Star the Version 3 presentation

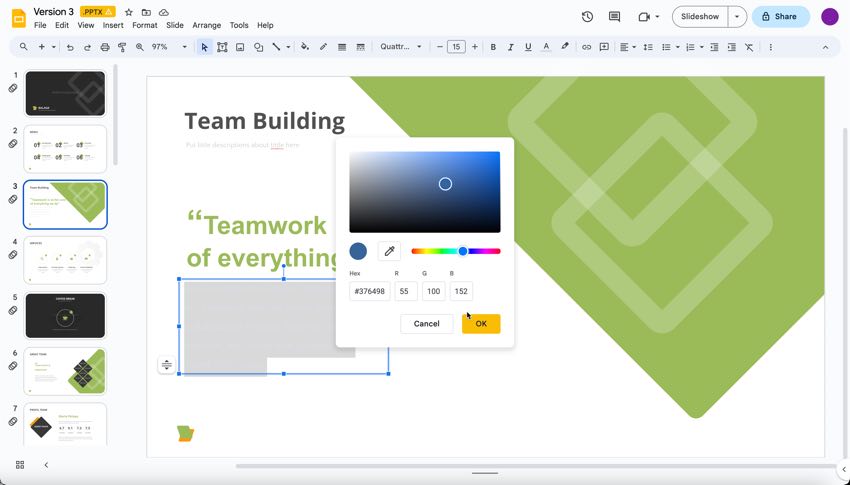pyautogui.click(x=128, y=12)
